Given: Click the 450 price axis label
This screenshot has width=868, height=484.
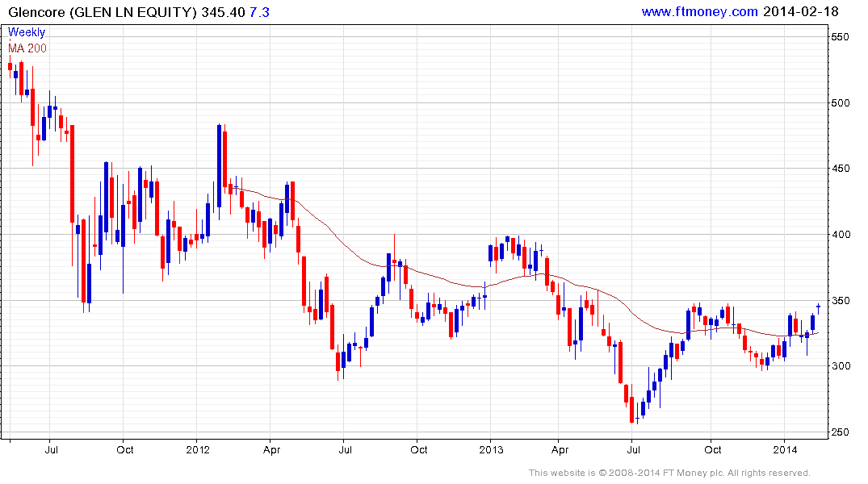Looking at the screenshot, I should click(x=840, y=169).
